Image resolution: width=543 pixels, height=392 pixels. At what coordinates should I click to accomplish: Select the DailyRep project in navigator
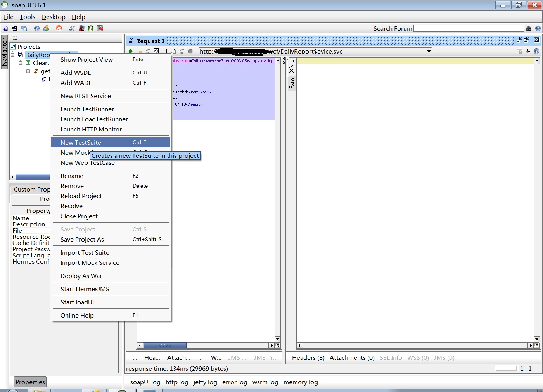38,55
